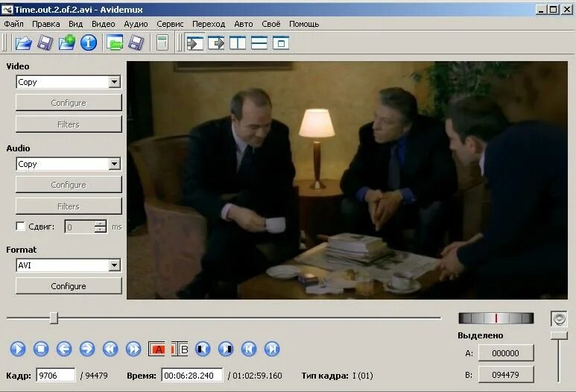The height and width of the screenshot is (392, 576).
Task: Click the Время time input field
Action: [192, 376]
